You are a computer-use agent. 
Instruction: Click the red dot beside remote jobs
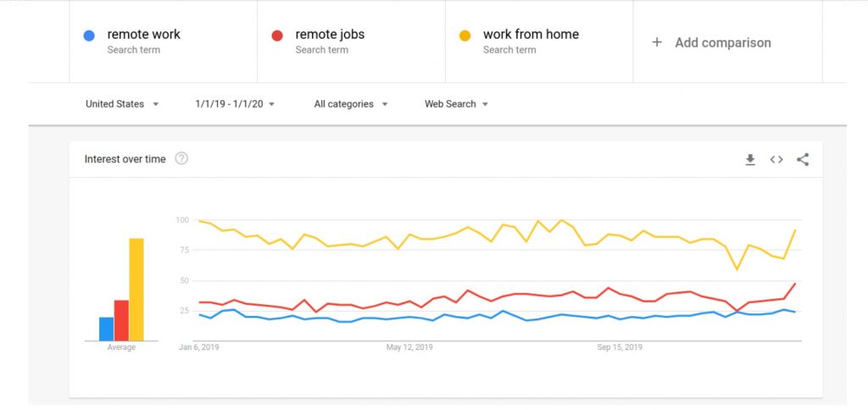(277, 36)
